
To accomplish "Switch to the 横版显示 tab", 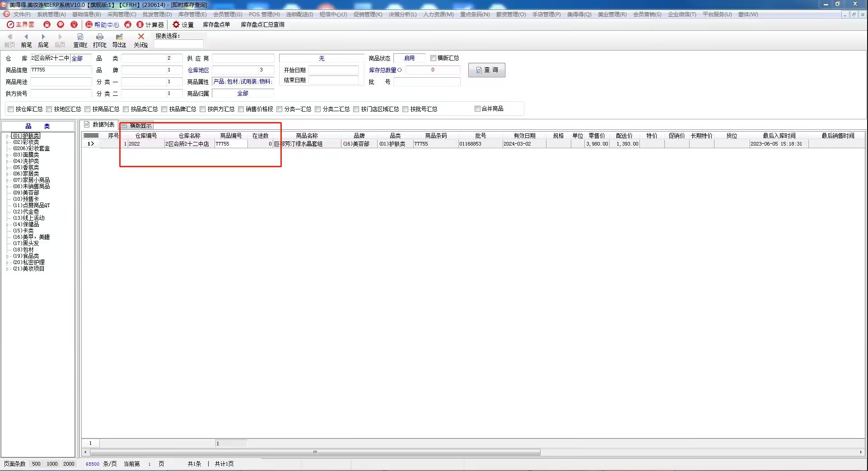I will click(x=137, y=126).
